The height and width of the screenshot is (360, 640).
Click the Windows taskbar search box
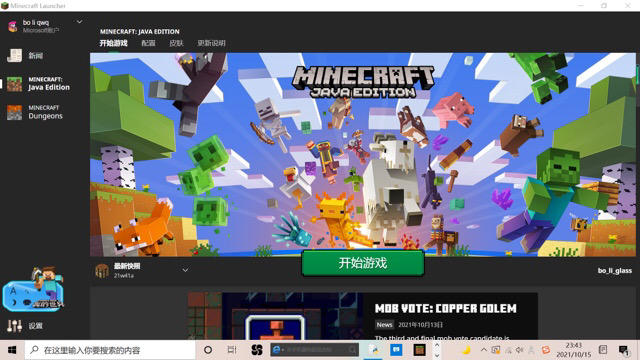110,350
